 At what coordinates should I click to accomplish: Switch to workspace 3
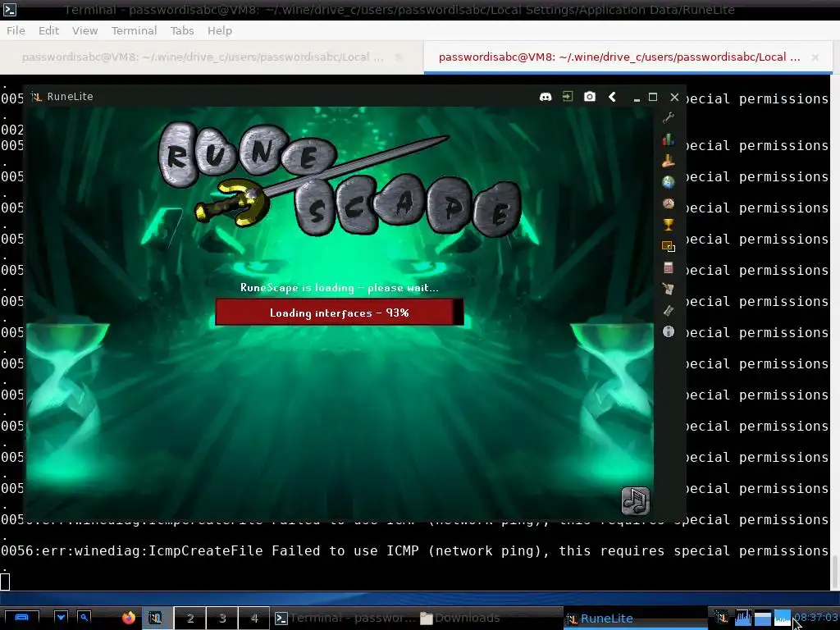(222, 619)
